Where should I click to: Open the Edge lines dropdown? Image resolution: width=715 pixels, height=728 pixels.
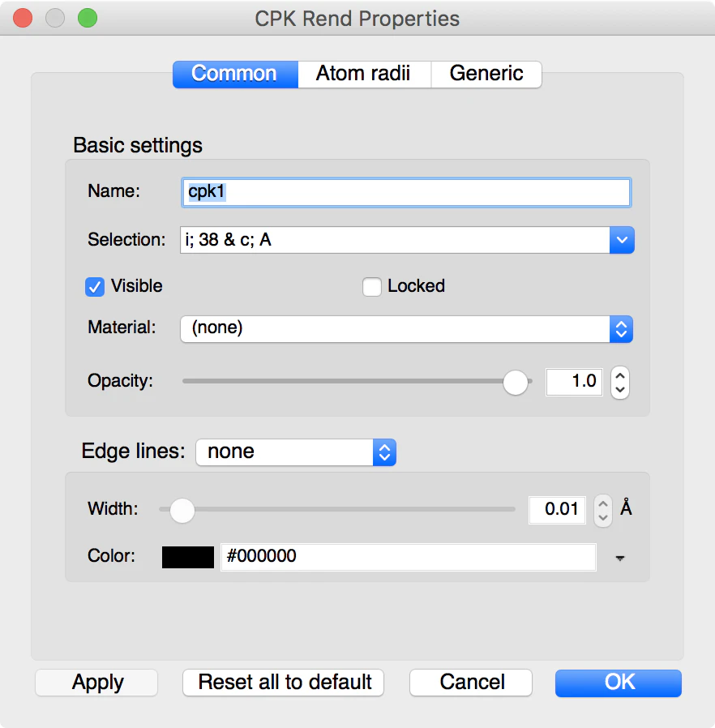[x=296, y=452]
